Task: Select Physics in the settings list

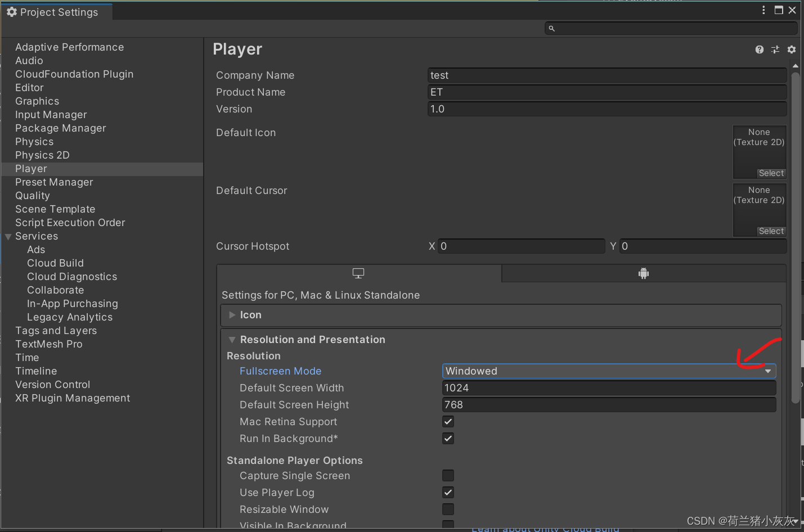Action: tap(34, 142)
